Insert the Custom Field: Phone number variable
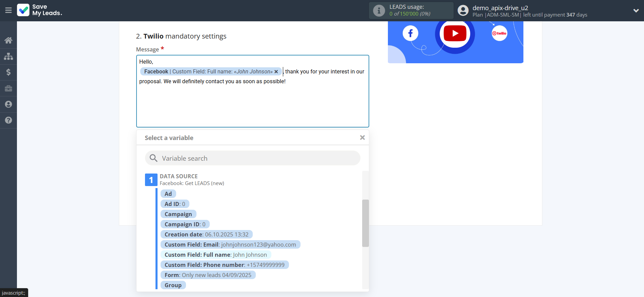 (x=224, y=265)
